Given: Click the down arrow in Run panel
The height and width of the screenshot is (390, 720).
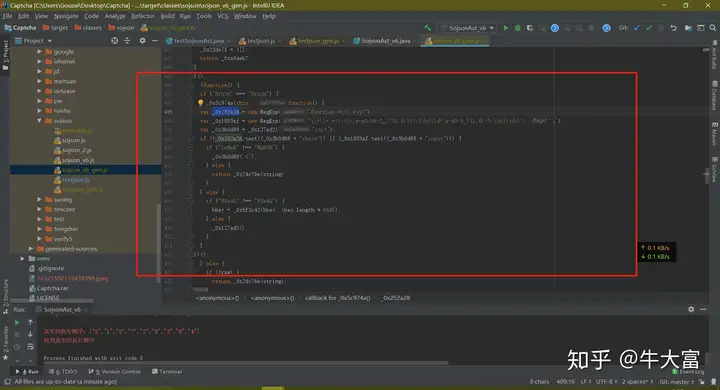Looking at the screenshot, I should [x=30, y=334].
